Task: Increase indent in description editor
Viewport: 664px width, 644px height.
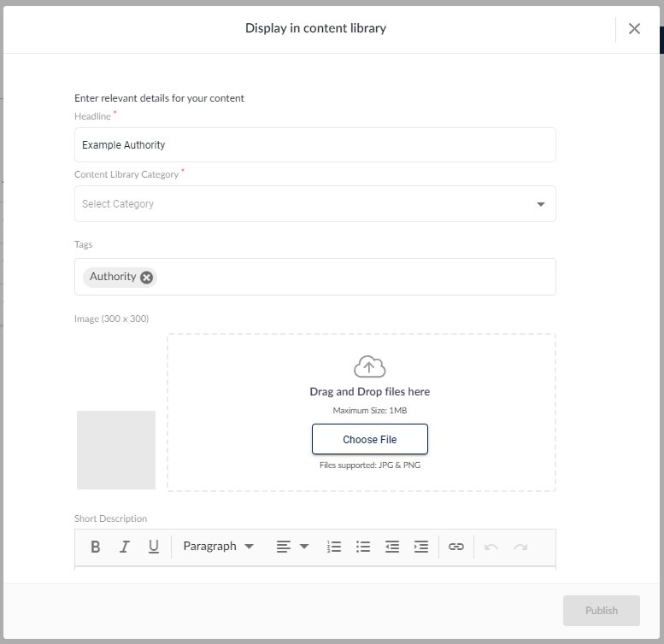Action: [421, 547]
